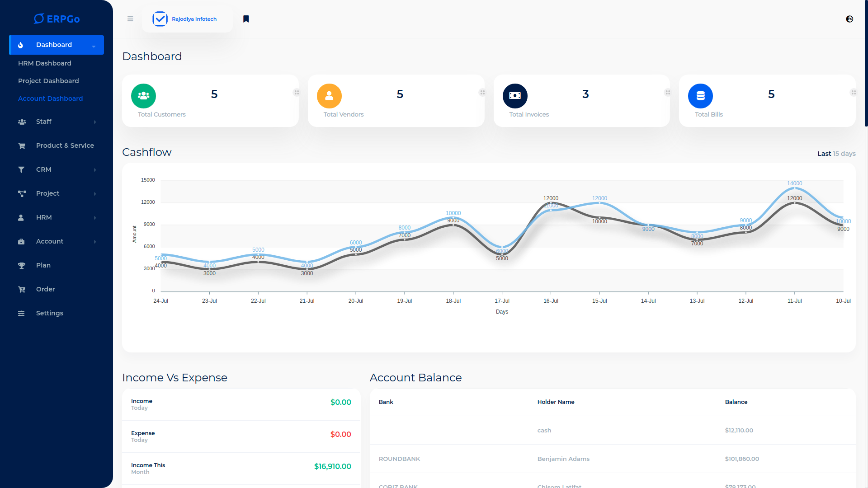Image resolution: width=868 pixels, height=488 pixels.
Task: Click the Account Dashboard link
Action: click(50, 99)
